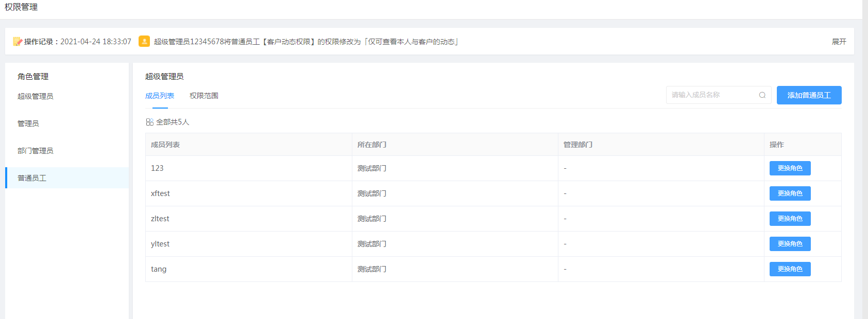Focus the member name search field
Image resolution: width=868 pixels, height=319 pixels.
coord(711,95)
